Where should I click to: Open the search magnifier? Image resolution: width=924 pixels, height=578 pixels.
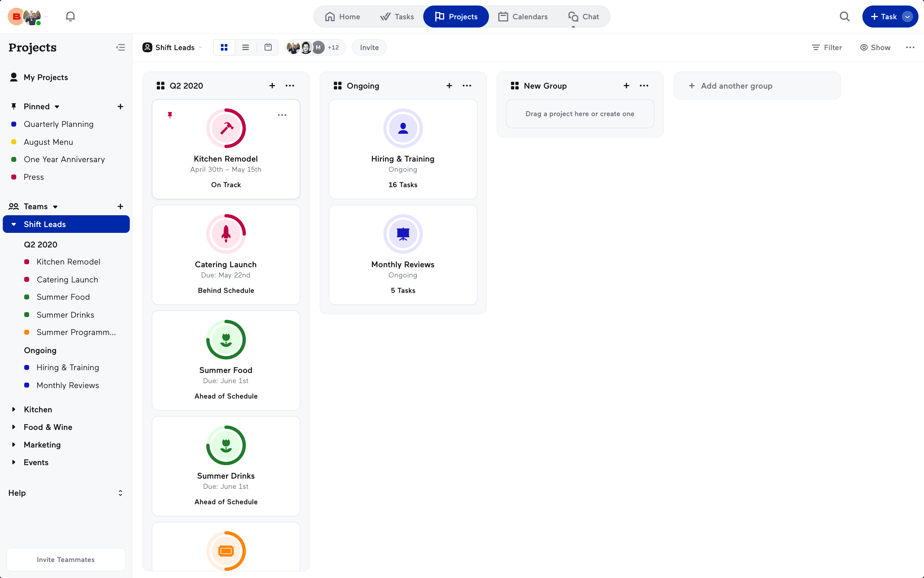[x=845, y=17]
